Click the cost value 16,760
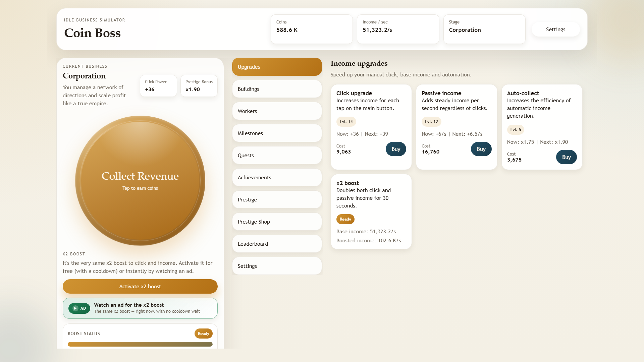The width and height of the screenshot is (644, 362). (x=431, y=152)
